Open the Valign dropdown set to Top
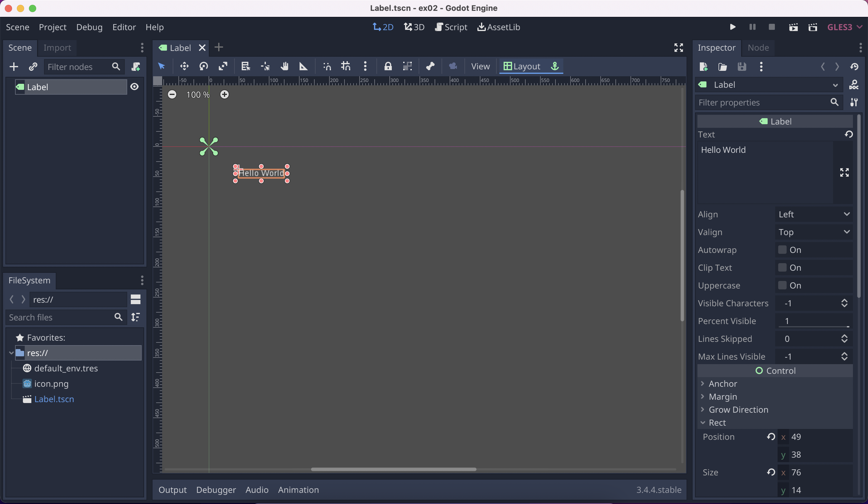 813,232
